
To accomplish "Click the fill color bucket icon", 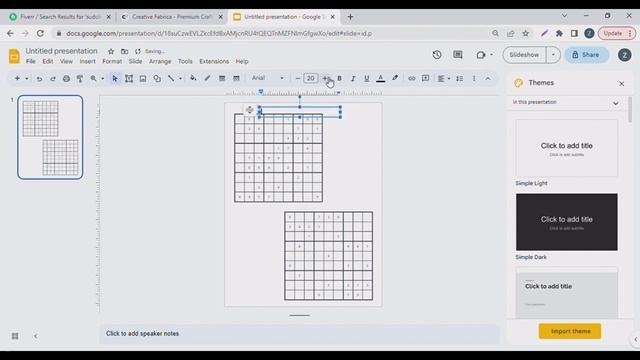I will point(193,78).
